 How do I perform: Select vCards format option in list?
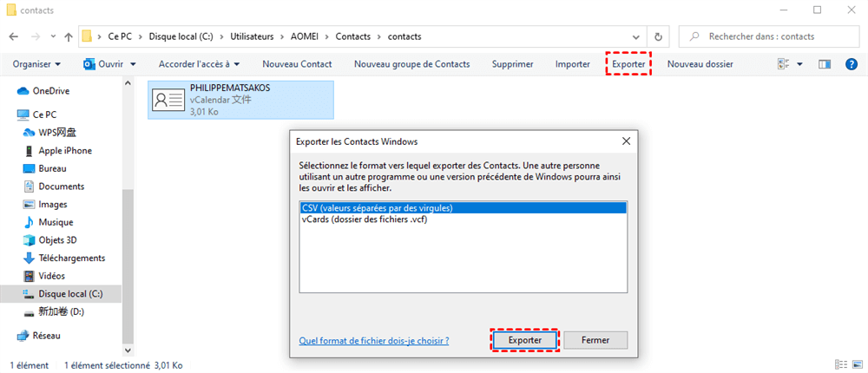364,219
